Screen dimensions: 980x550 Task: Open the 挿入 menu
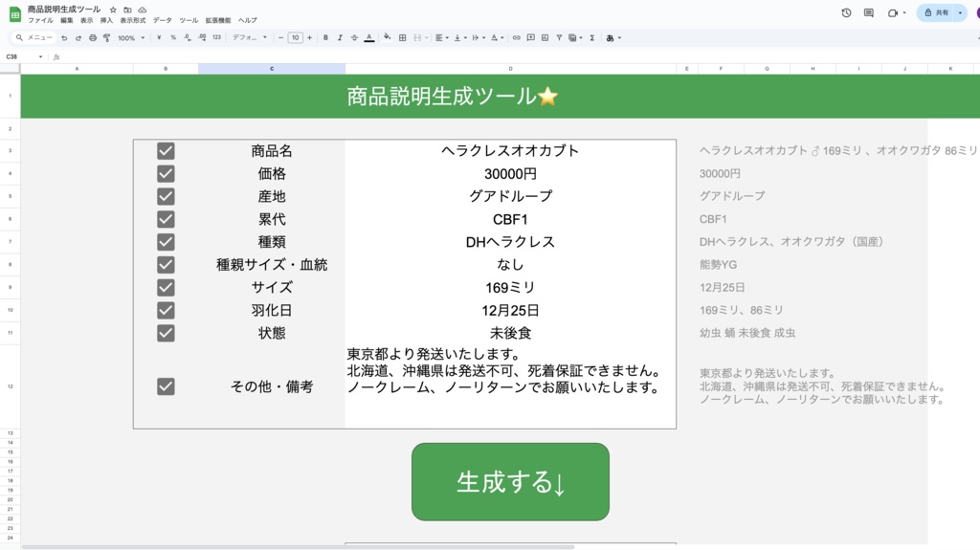point(106,20)
